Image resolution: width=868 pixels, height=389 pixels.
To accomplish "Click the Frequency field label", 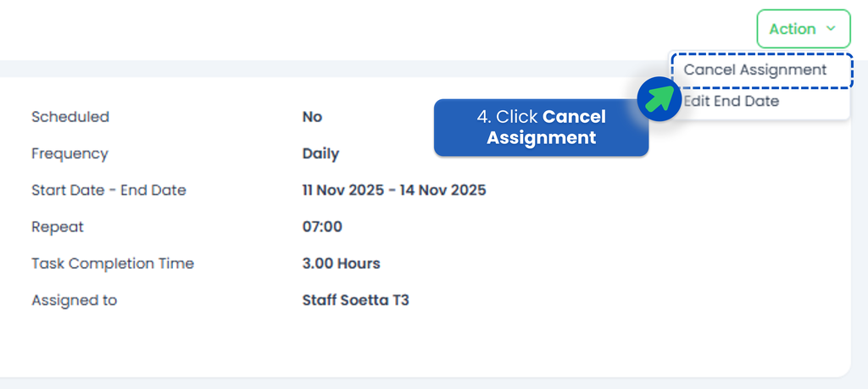I will coord(70,154).
